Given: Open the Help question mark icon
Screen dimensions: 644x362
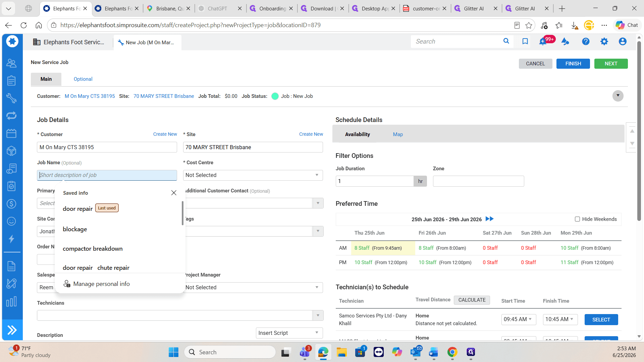Looking at the screenshot, I should click(586, 41).
